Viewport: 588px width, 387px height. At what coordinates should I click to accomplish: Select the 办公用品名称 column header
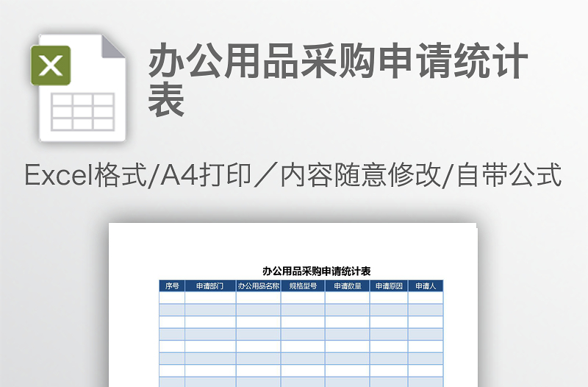point(259,286)
